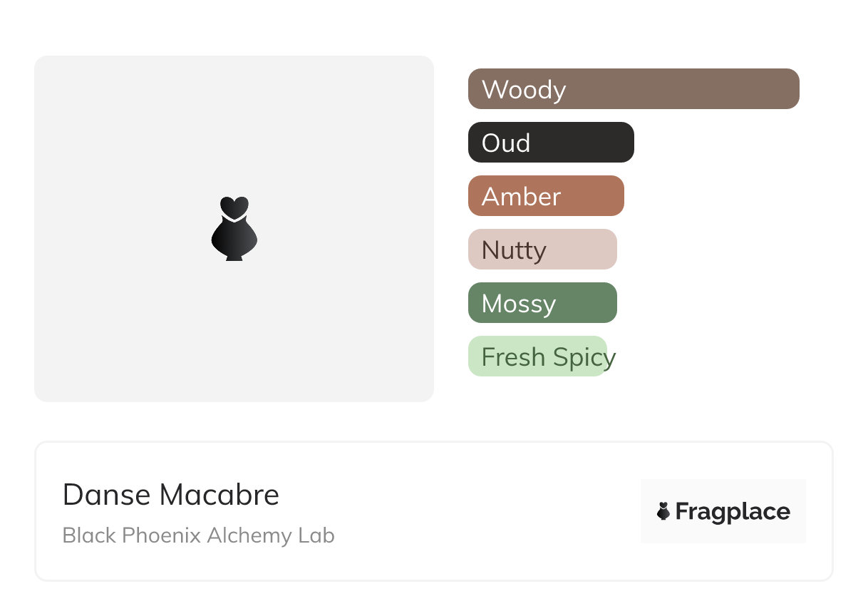This screenshot has width=868, height=616.
Task: Click the word Woody in the accords list
Action: 524,90
